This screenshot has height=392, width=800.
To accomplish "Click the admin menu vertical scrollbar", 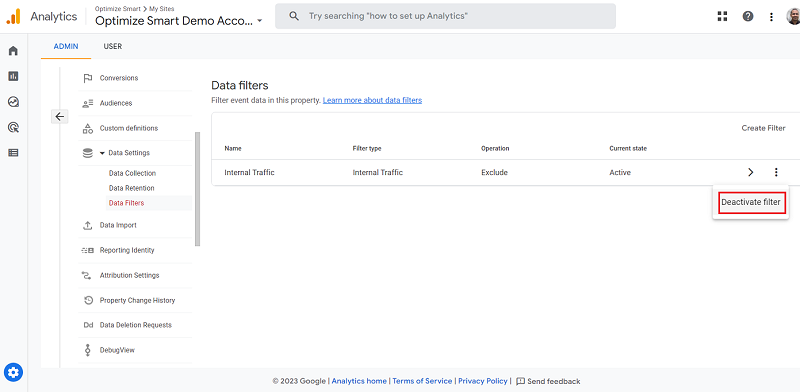I will pos(197,189).
